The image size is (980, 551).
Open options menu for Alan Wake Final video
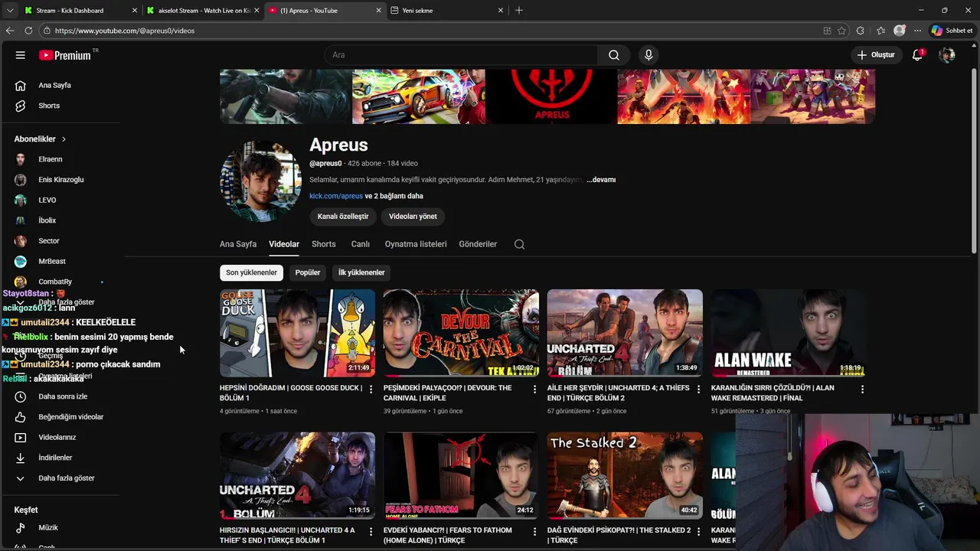coord(862,390)
